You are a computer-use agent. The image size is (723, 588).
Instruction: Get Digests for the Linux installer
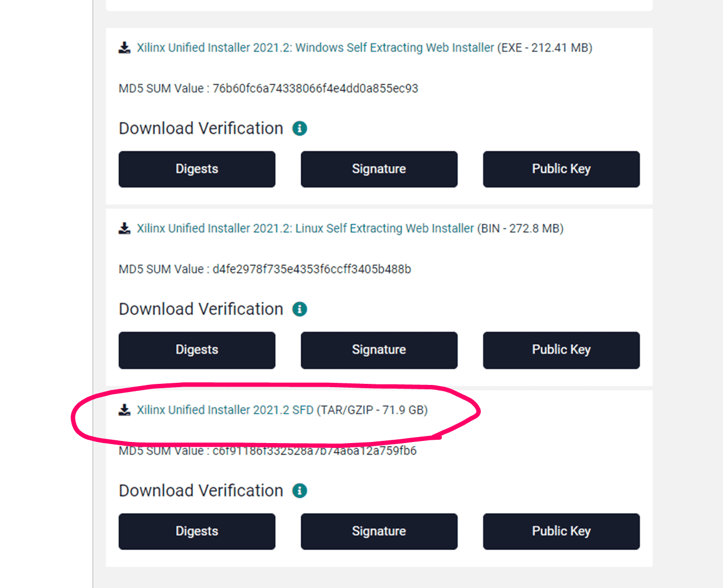(197, 350)
